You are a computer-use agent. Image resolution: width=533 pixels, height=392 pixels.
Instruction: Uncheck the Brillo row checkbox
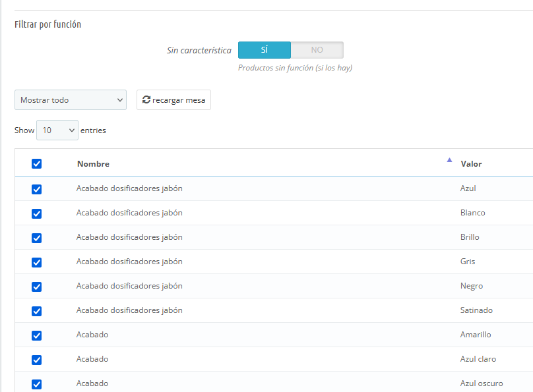pyautogui.click(x=37, y=238)
